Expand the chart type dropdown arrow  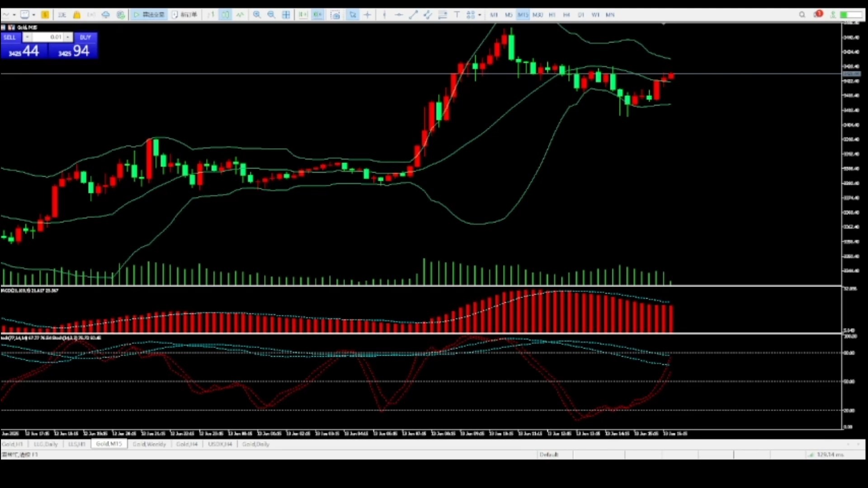pyautogui.click(x=14, y=15)
